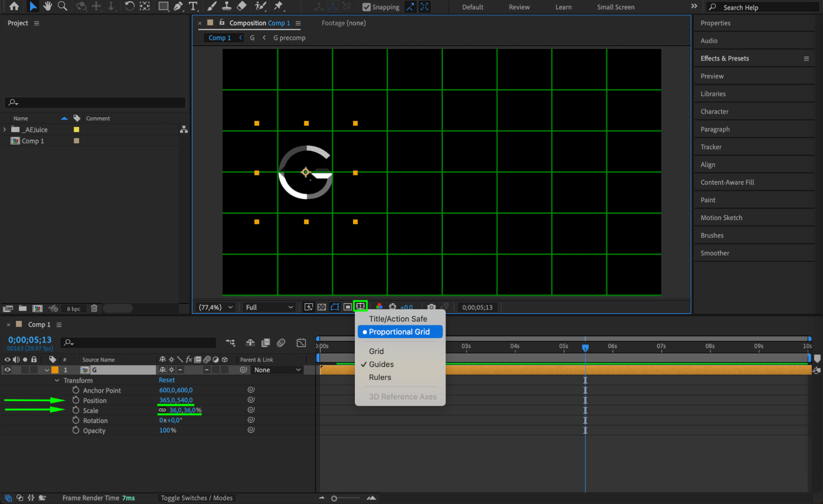Click trash icon in Project panel

point(94,308)
